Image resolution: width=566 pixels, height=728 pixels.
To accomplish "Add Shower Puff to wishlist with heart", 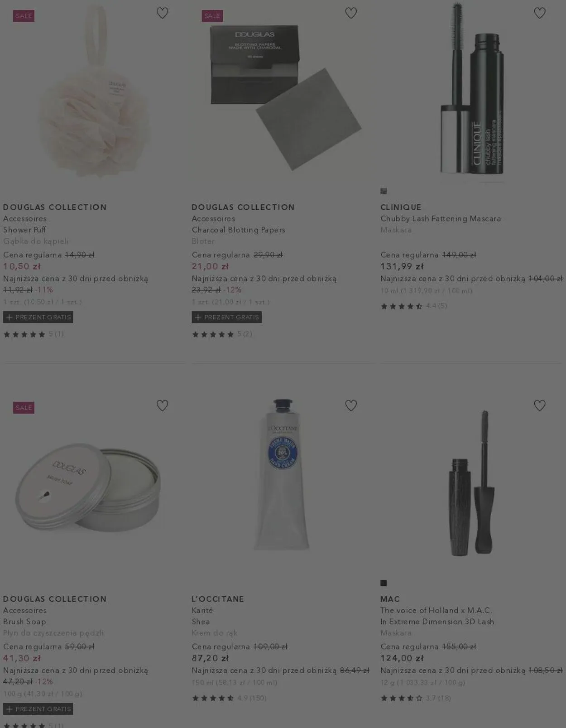I will tap(162, 13).
